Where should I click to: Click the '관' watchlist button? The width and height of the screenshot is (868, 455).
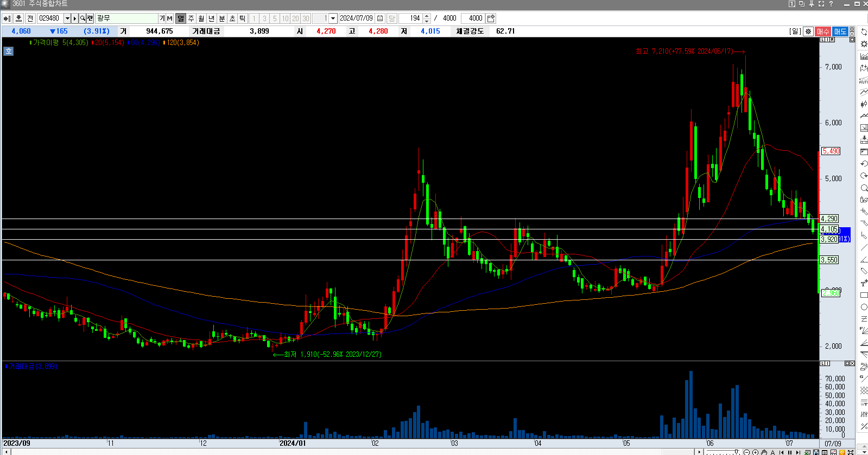coord(90,18)
